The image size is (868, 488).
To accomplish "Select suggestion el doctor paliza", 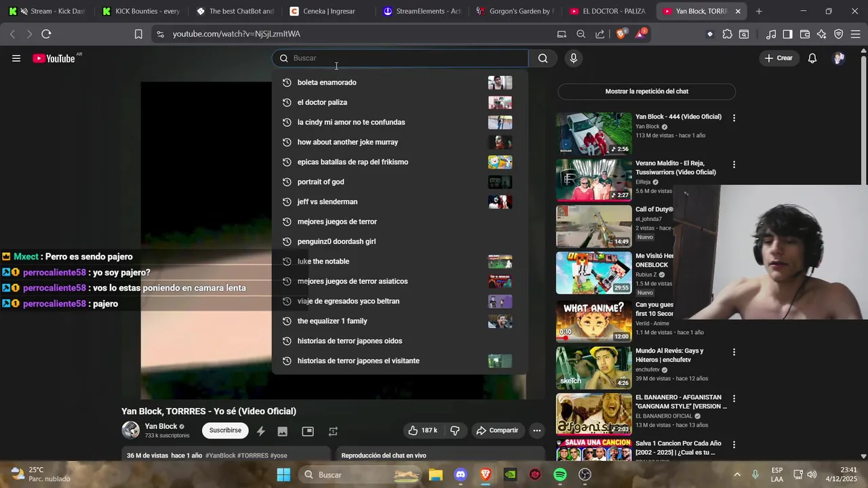I will [x=400, y=102].
